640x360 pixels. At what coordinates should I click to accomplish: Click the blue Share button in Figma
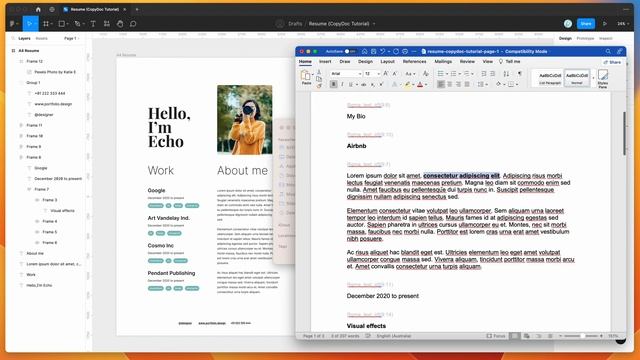586,24
